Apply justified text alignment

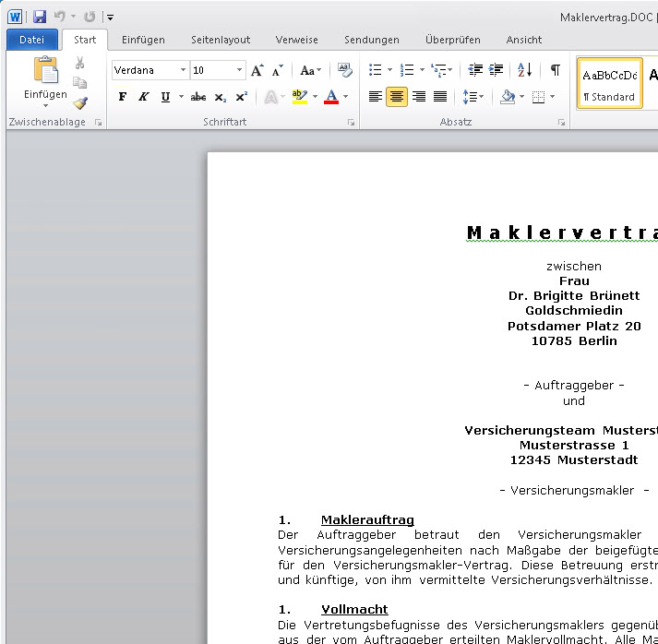(x=440, y=97)
